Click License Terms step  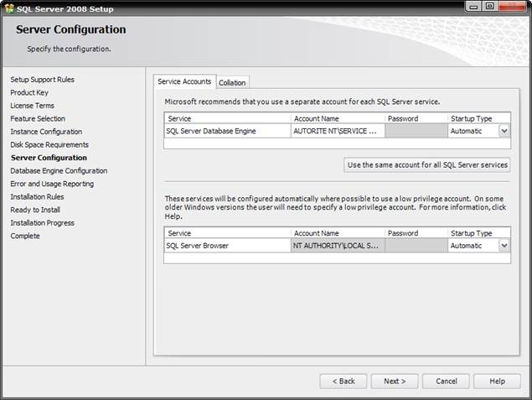point(32,106)
